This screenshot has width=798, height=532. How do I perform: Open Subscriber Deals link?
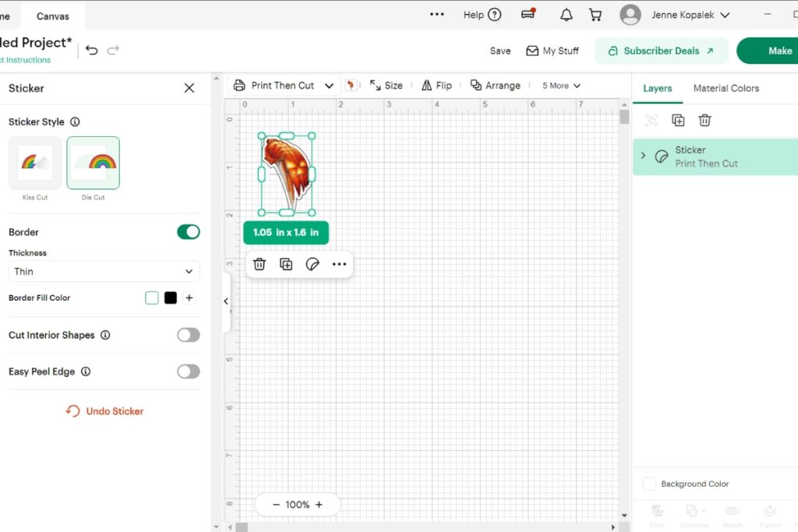(662, 51)
